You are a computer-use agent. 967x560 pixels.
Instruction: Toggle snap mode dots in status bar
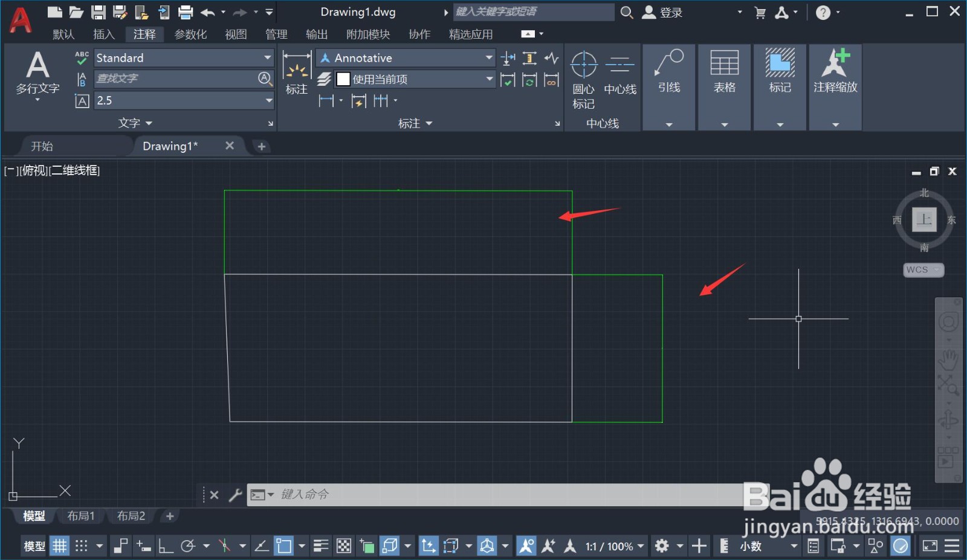click(82, 546)
